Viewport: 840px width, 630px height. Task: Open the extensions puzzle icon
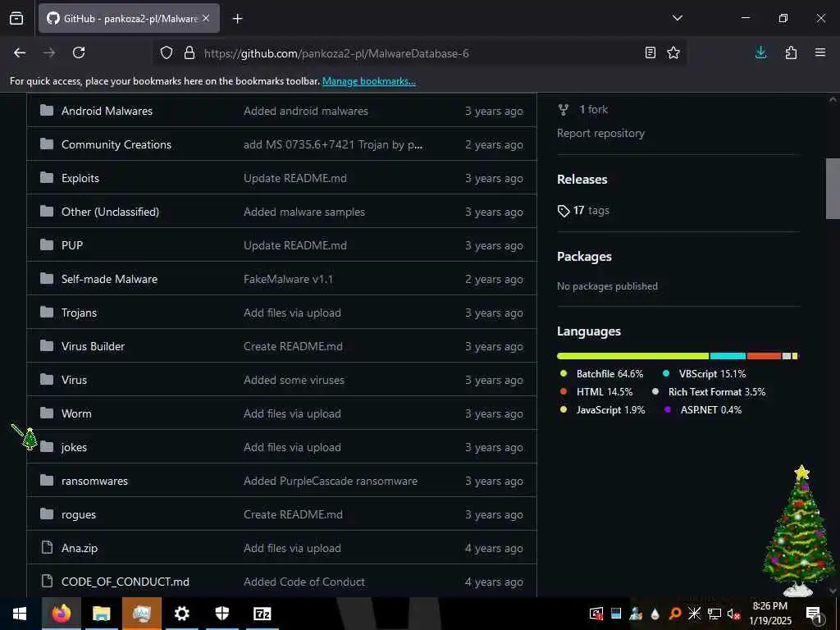(791, 52)
